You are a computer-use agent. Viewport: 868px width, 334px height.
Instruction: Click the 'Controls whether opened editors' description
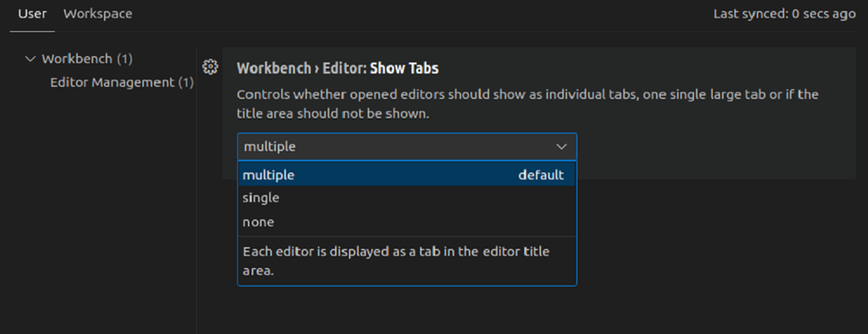point(527,104)
